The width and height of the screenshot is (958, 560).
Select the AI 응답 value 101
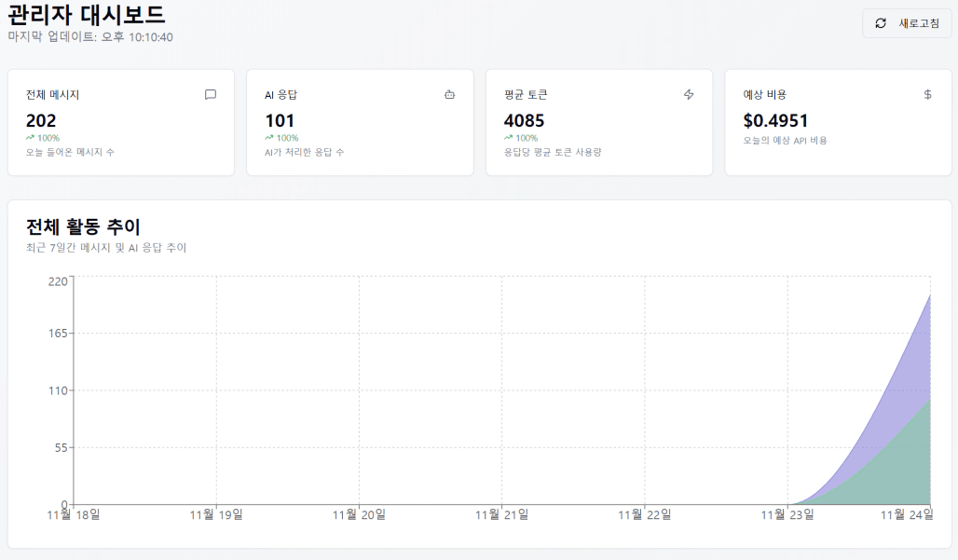pos(280,121)
